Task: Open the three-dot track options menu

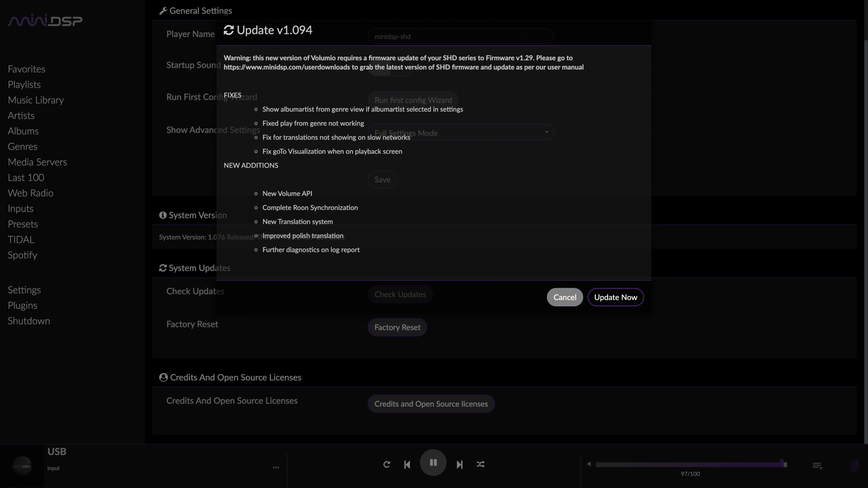Action: (276, 468)
